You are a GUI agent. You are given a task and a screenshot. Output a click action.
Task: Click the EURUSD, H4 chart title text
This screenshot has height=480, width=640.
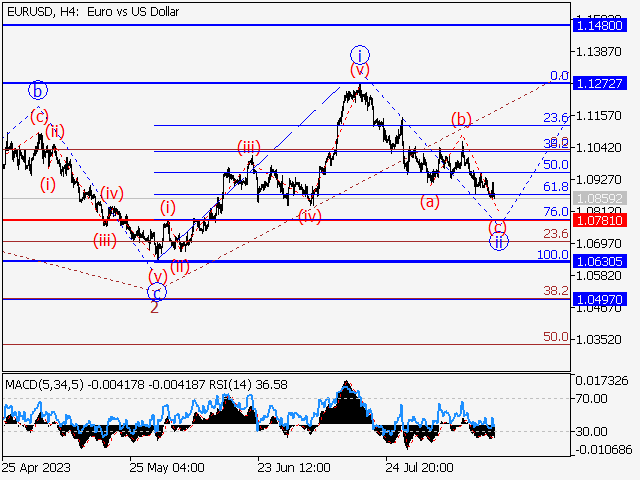tap(93, 12)
